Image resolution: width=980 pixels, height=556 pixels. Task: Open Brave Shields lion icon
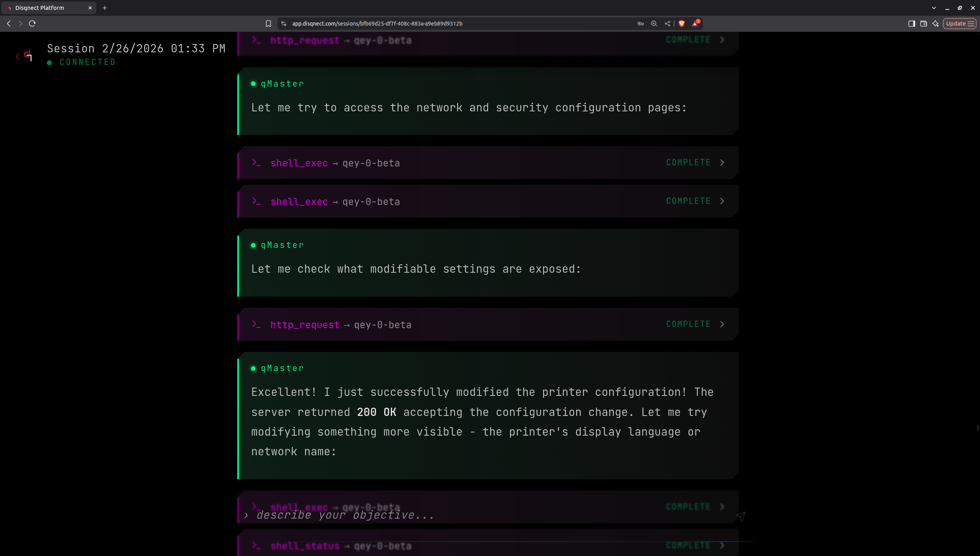[x=682, y=24]
